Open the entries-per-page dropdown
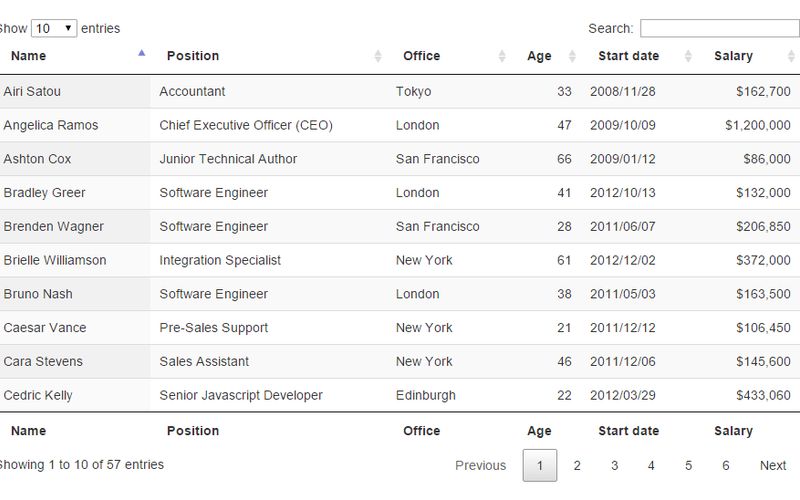 (x=54, y=28)
